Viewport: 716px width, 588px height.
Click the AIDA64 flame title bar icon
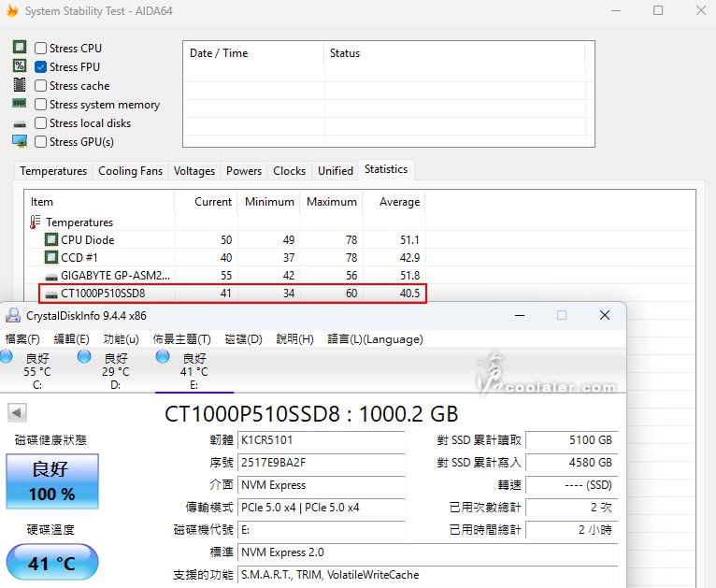(12, 10)
